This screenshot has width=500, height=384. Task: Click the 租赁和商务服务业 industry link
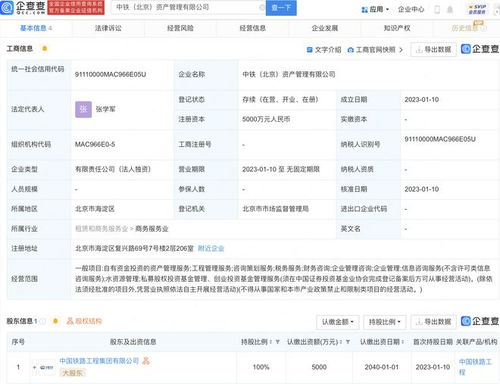(x=101, y=229)
